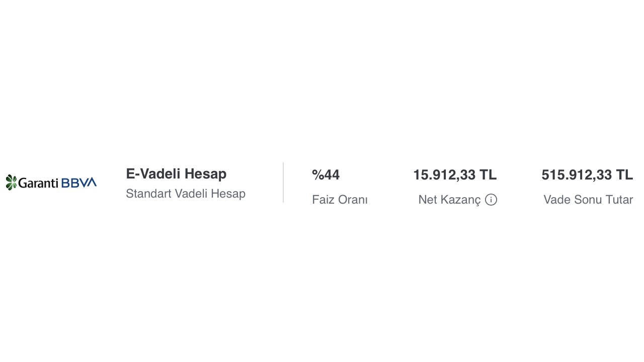Screen dimensions: 644x362
Task: Click the word Tutar in the label
Action: (x=618, y=200)
